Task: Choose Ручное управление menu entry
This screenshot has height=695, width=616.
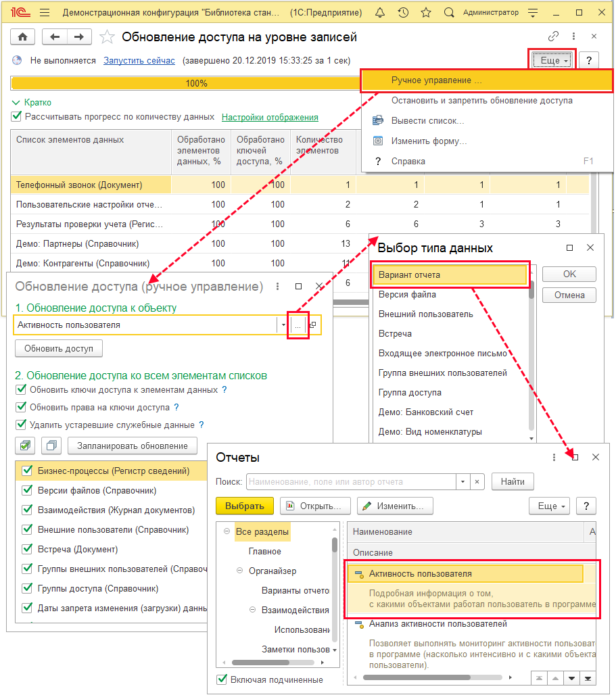Action: tap(487, 80)
